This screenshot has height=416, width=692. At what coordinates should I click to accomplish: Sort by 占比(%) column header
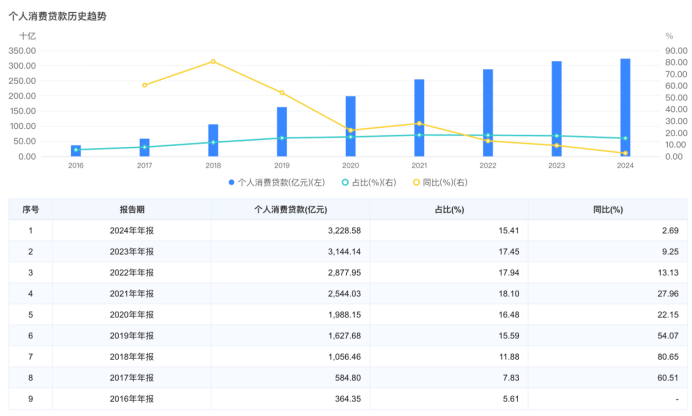point(449,210)
